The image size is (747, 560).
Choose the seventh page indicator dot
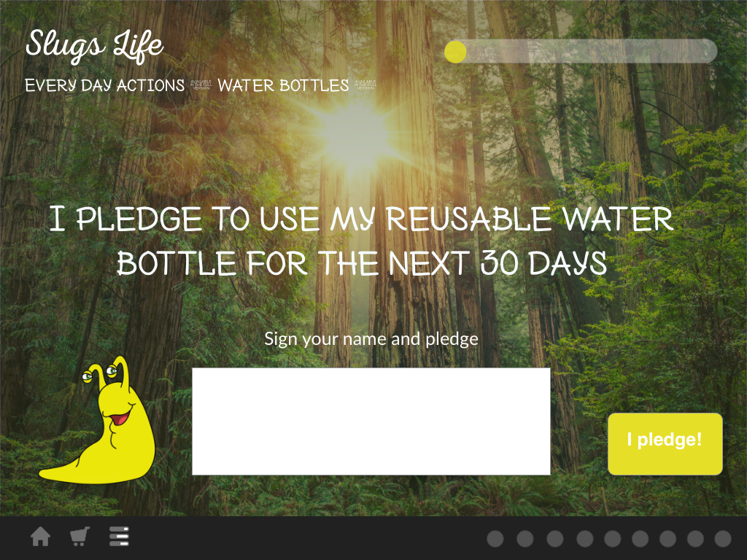(668, 539)
